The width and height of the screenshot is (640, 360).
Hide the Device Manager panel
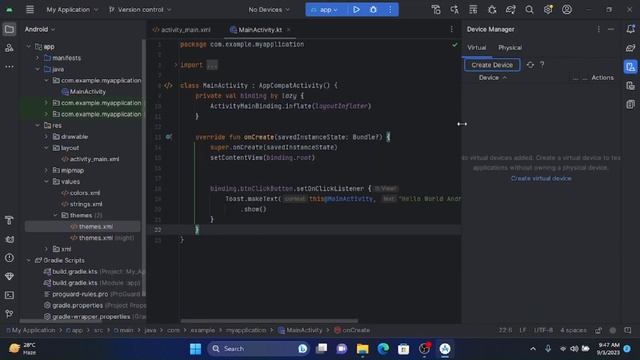[611, 29]
